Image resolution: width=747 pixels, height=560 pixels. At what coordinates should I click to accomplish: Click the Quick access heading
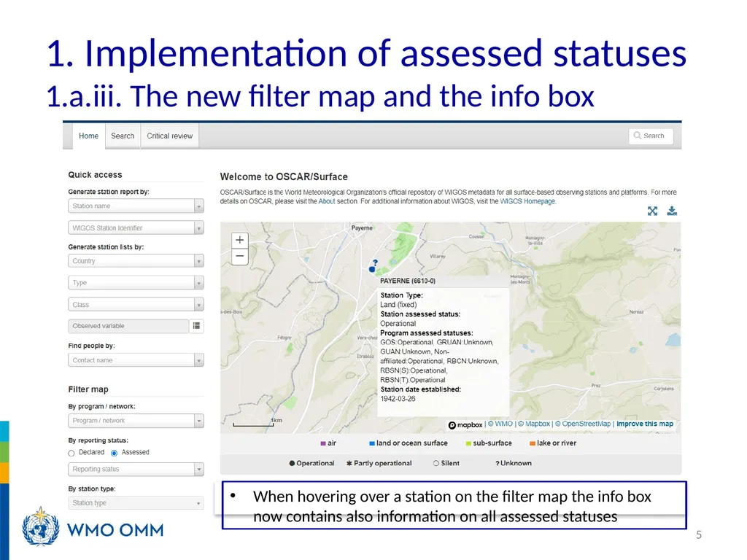[x=96, y=175]
